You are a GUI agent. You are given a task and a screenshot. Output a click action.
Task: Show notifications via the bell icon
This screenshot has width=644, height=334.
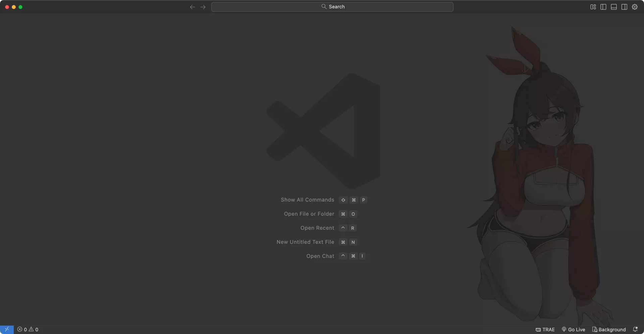coord(635,330)
